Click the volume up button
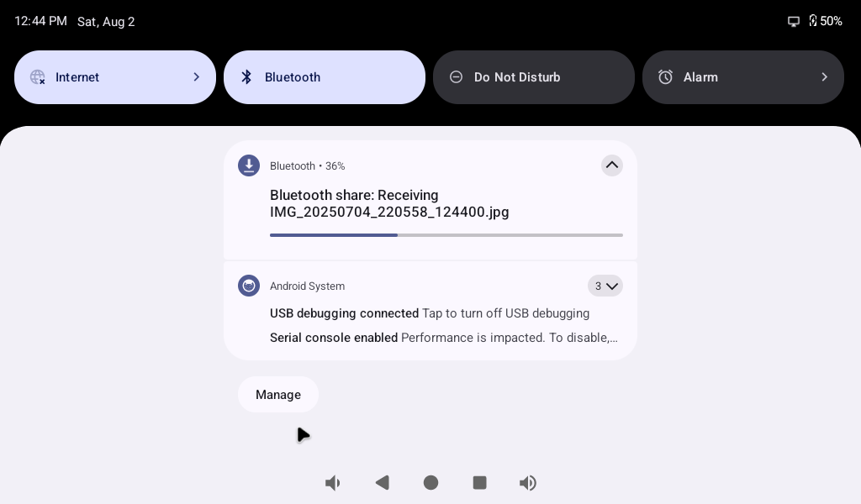Image resolution: width=861 pixels, height=504 pixels. 528,483
